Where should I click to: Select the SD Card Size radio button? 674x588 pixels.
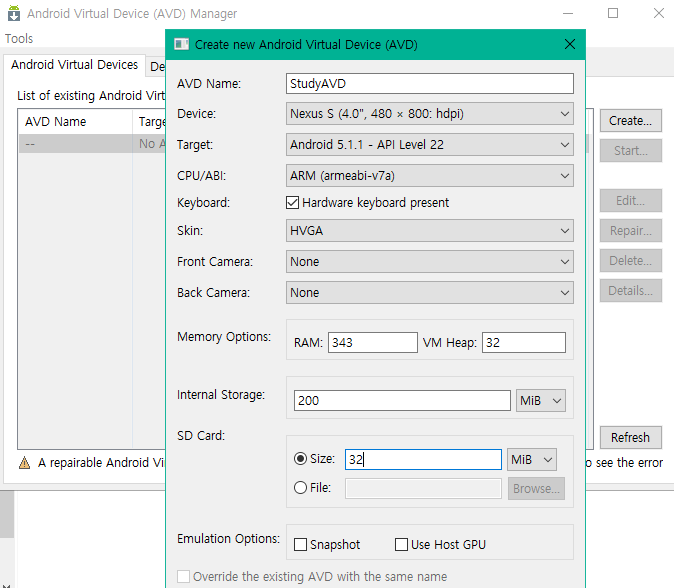tap(300, 459)
